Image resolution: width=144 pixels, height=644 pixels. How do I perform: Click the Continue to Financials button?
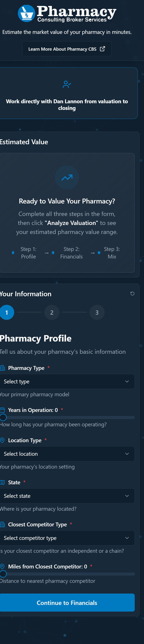(67, 603)
